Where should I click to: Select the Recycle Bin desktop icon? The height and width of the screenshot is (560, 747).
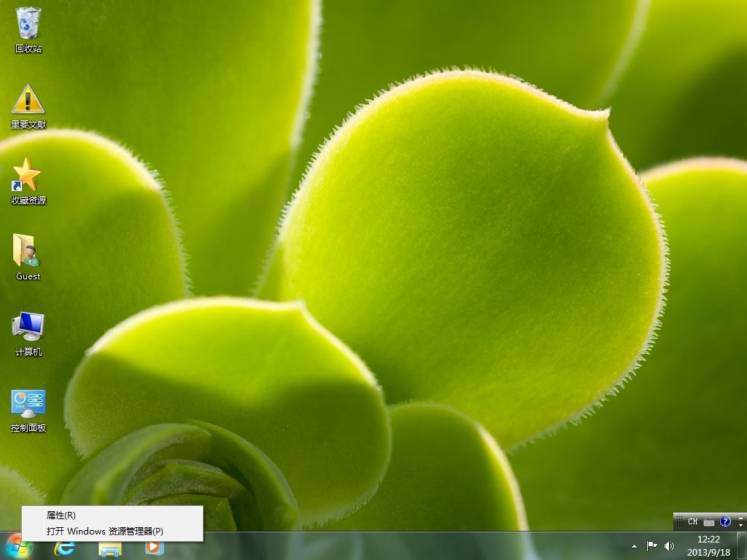28,29
